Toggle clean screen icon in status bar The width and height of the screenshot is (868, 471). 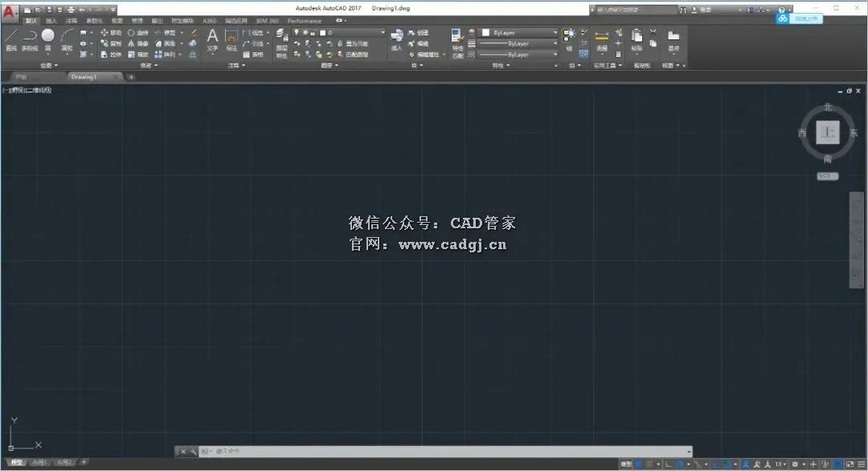(850, 464)
